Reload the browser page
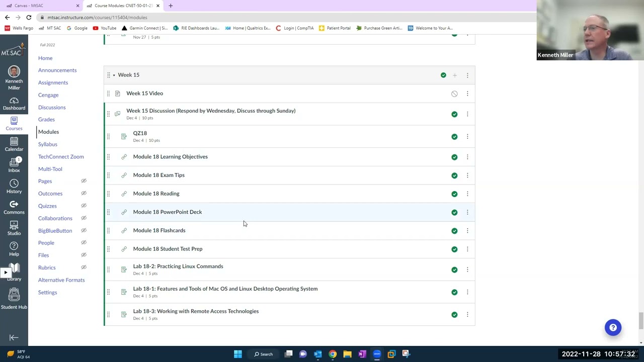This screenshot has width=644, height=362. tap(29, 17)
